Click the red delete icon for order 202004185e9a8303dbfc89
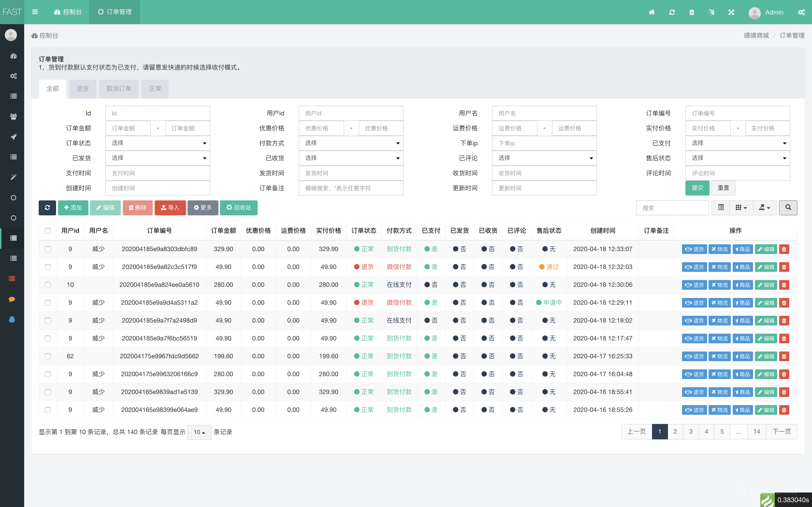The width and height of the screenshot is (812, 507). [784, 249]
